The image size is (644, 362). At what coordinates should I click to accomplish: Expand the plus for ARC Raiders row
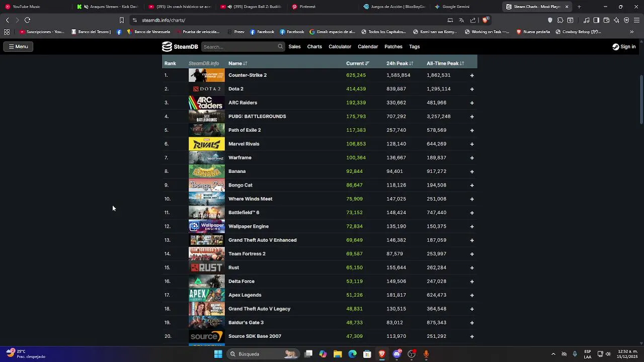pos(472,103)
